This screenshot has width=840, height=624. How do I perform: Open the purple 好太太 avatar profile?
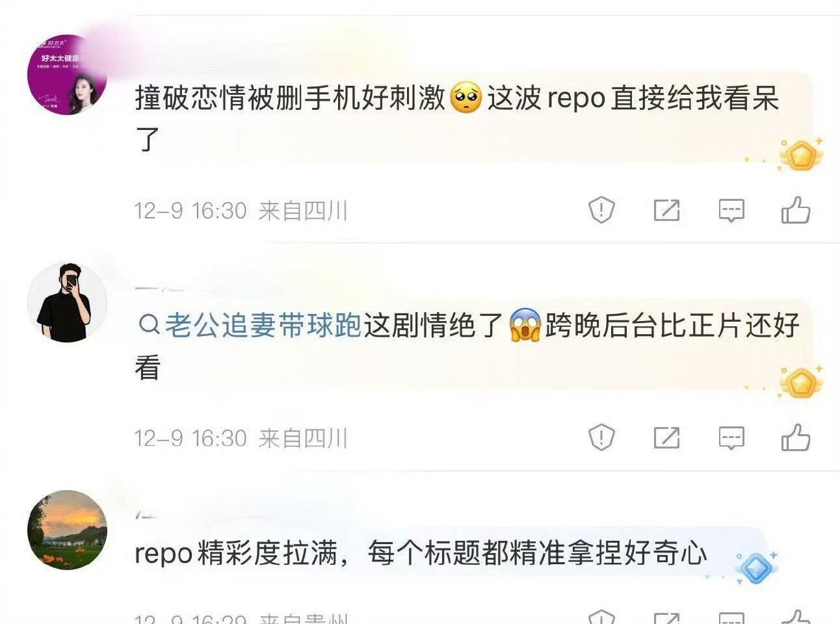67,75
